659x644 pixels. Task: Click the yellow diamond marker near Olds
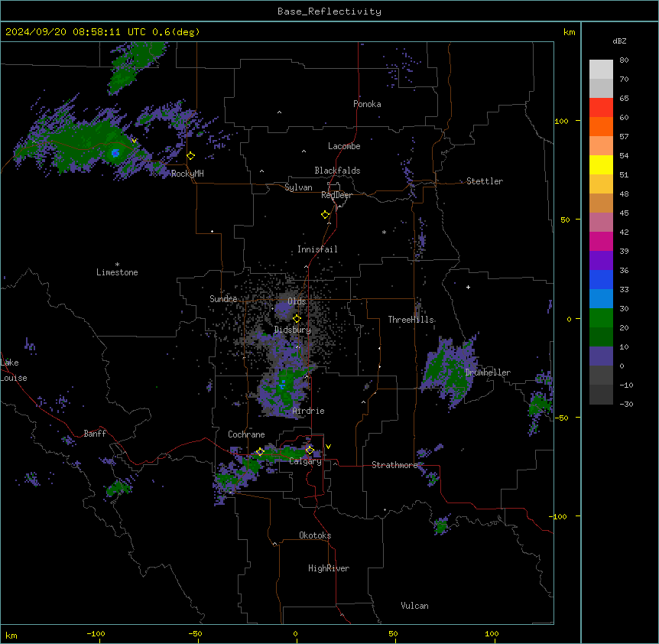(x=297, y=319)
